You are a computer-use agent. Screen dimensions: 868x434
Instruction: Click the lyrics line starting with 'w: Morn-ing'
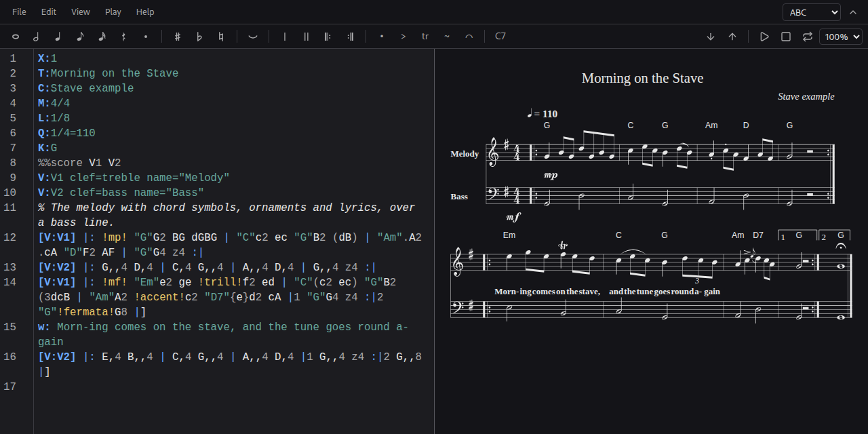223,334
